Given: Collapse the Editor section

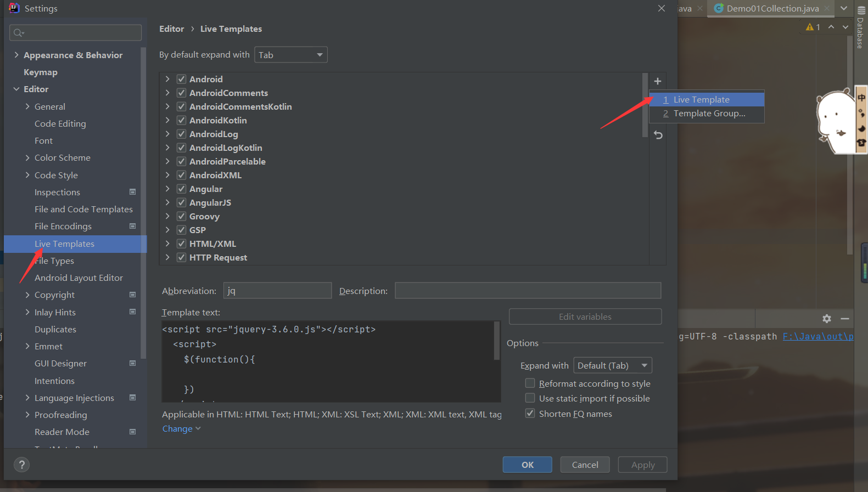Looking at the screenshot, I should [16, 89].
